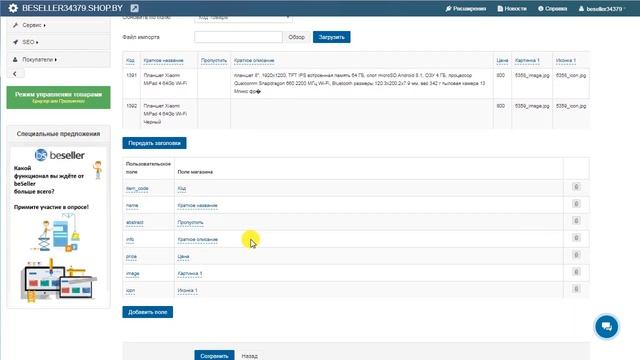Select the 6359_image.jpg cell
The image size is (640, 360).
[x=532, y=106]
